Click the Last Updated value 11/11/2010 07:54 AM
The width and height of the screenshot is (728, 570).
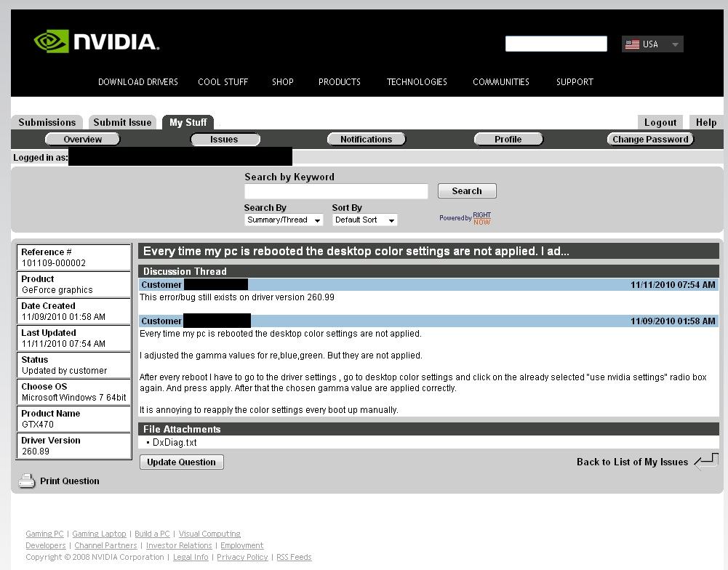coord(63,344)
